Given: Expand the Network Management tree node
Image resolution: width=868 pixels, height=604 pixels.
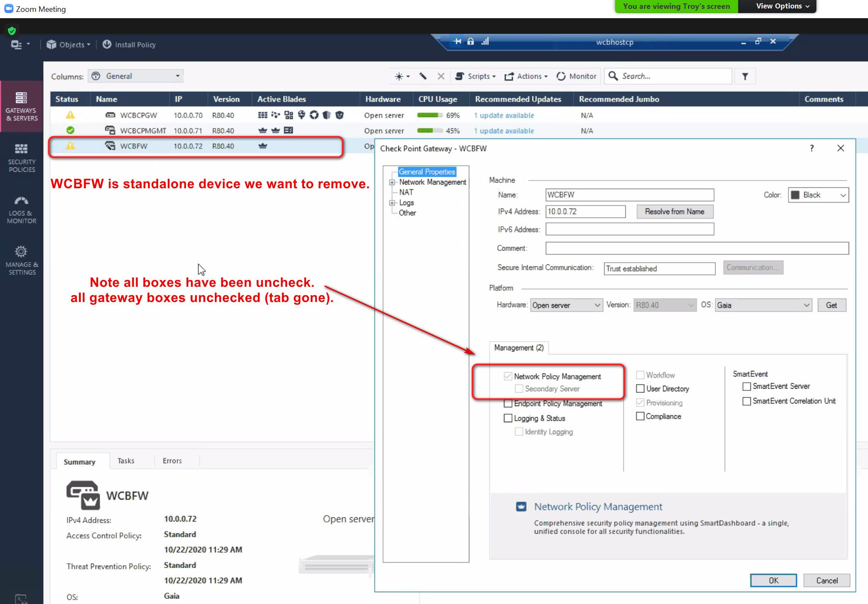Looking at the screenshot, I should (392, 182).
